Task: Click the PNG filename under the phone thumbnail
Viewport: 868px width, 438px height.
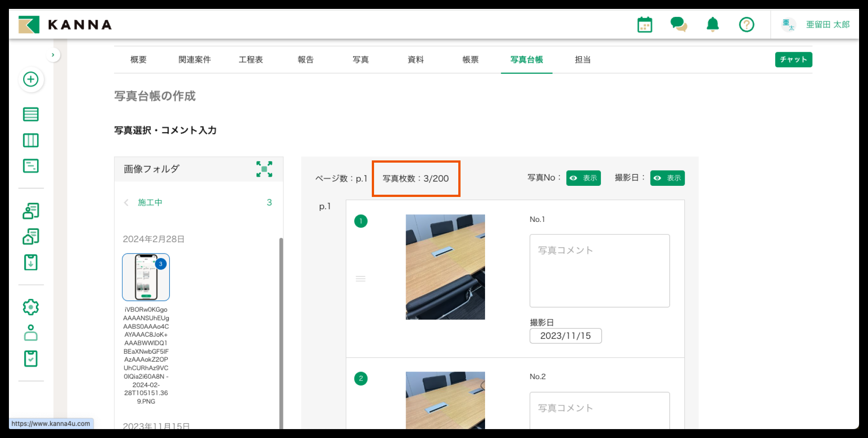Action: [x=146, y=356]
